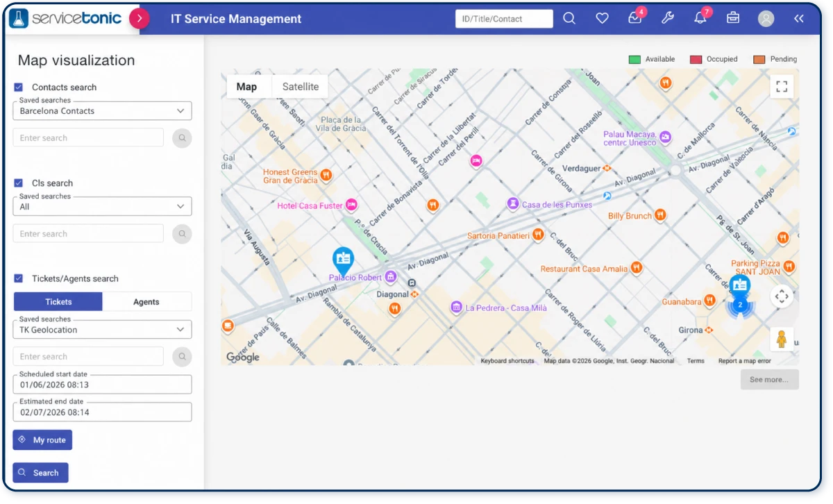Image resolution: width=833 pixels, height=504 pixels.
Task: Click blue contact marker near Palacio Robert
Action: [x=343, y=260]
